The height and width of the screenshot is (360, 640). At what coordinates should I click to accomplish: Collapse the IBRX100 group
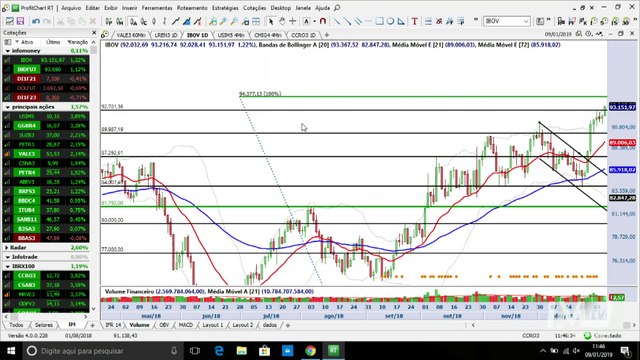(7, 267)
